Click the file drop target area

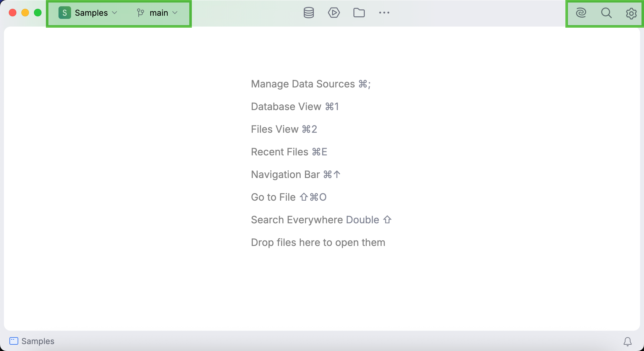pos(318,242)
